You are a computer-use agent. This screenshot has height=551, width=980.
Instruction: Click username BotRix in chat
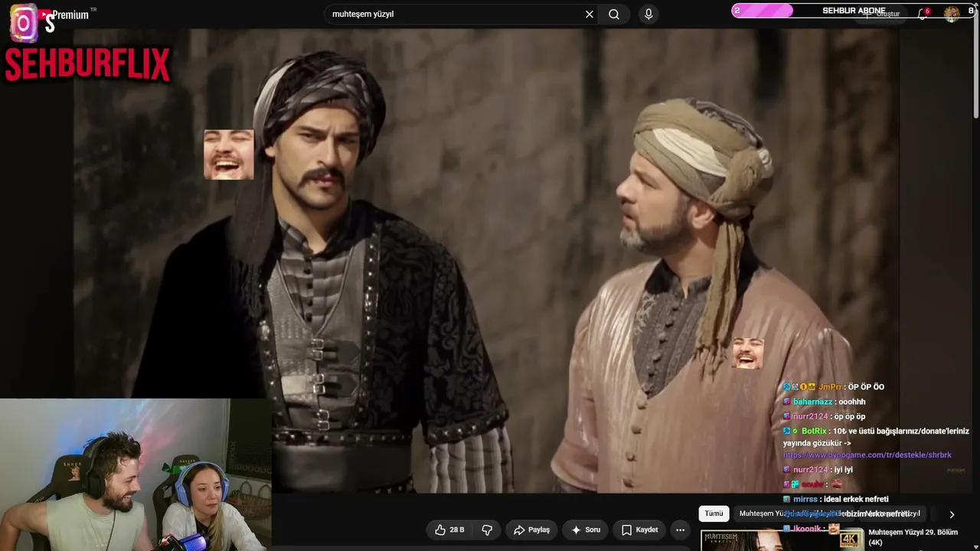tap(814, 432)
